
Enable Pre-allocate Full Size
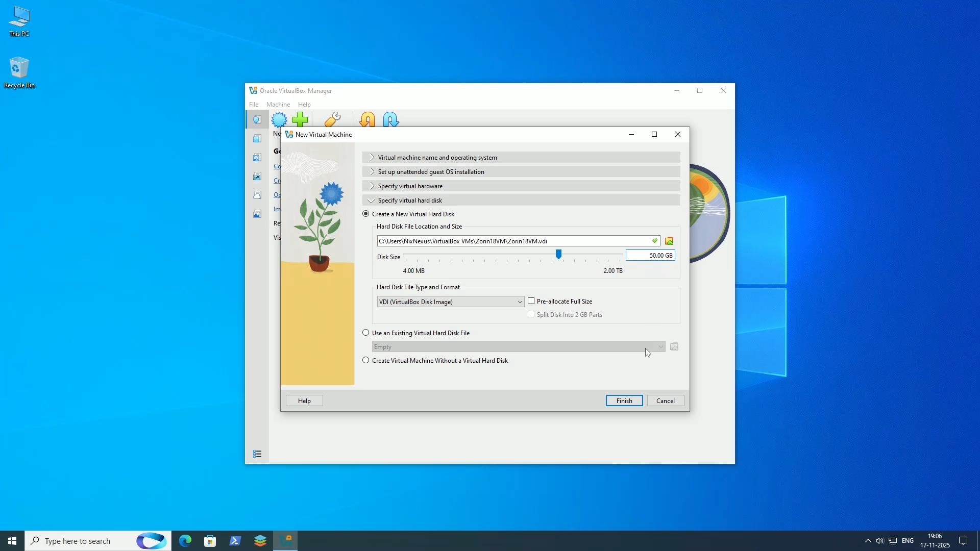pyautogui.click(x=532, y=301)
